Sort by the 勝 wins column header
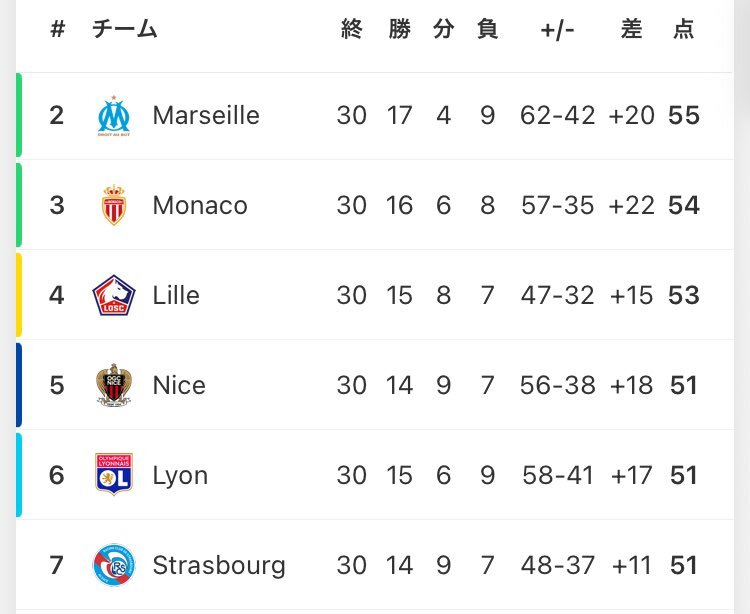 pyautogui.click(x=399, y=29)
